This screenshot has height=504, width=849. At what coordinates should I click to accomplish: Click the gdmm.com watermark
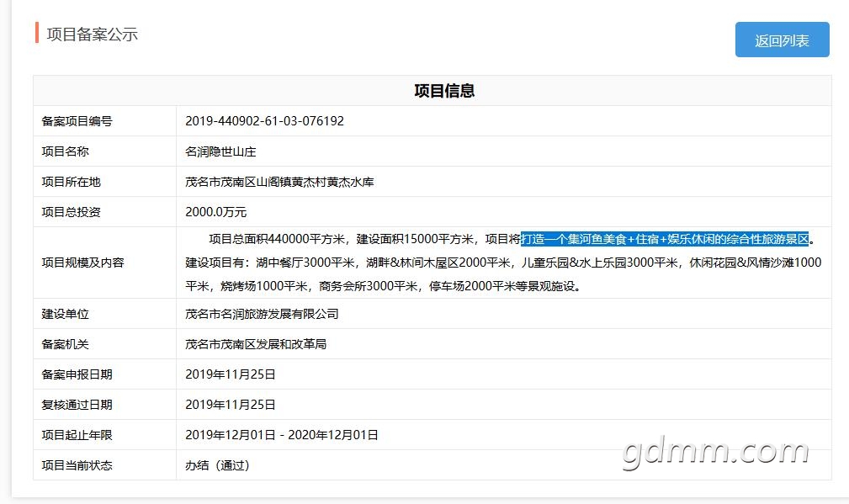715,453
